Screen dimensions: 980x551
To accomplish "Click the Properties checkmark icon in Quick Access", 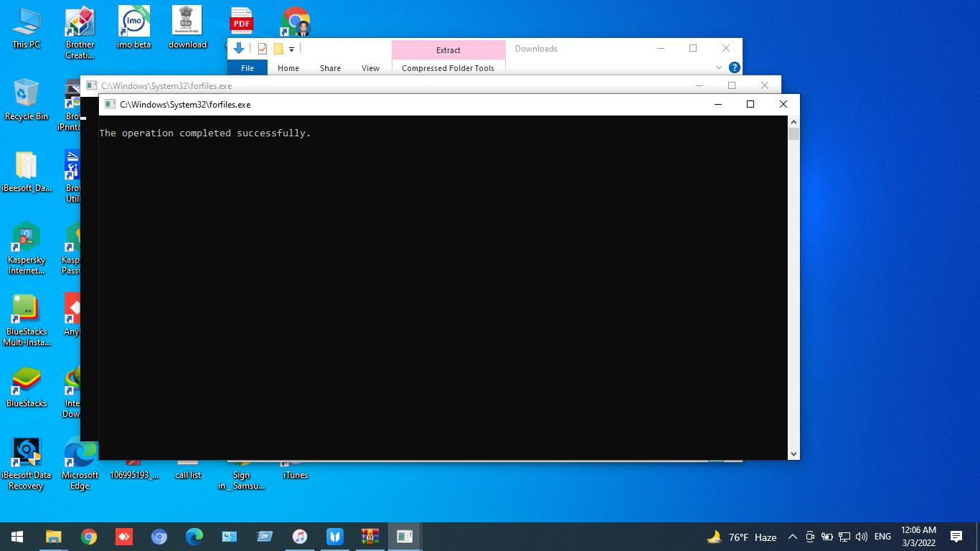I will pyautogui.click(x=262, y=49).
